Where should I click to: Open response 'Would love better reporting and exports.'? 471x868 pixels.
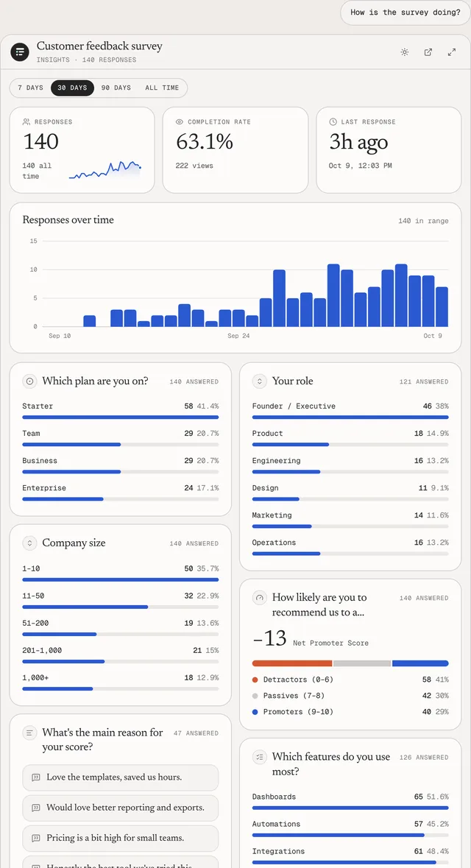pyautogui.click(x=121, y=808)
